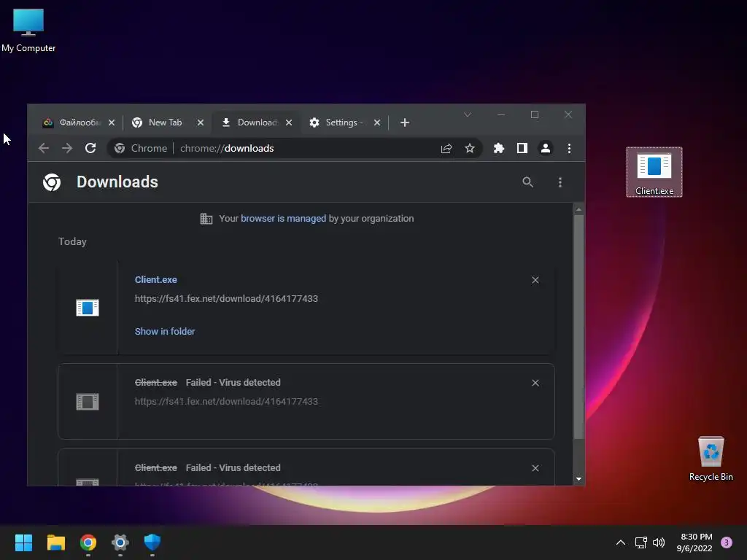
Task: Remove the second Client.exe failed entry
Action: 535,383
